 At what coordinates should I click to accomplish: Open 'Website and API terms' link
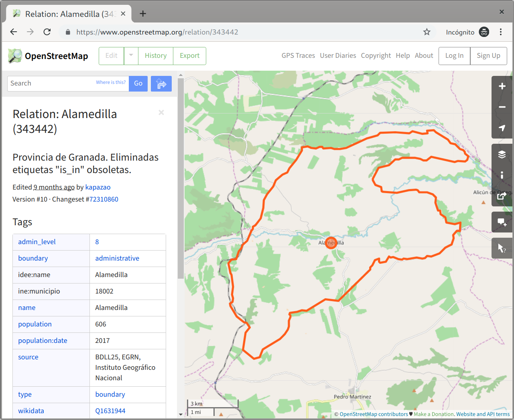pos(483,414)
